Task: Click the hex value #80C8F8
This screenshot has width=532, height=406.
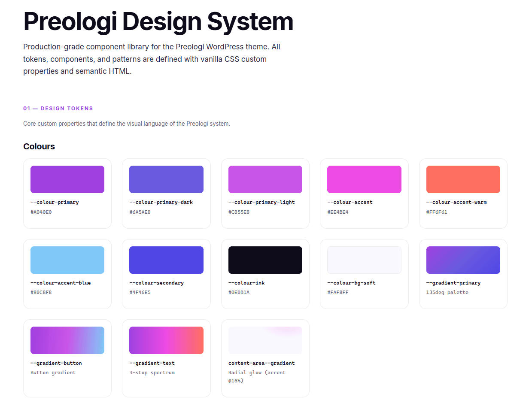Action: click(41, 293)
